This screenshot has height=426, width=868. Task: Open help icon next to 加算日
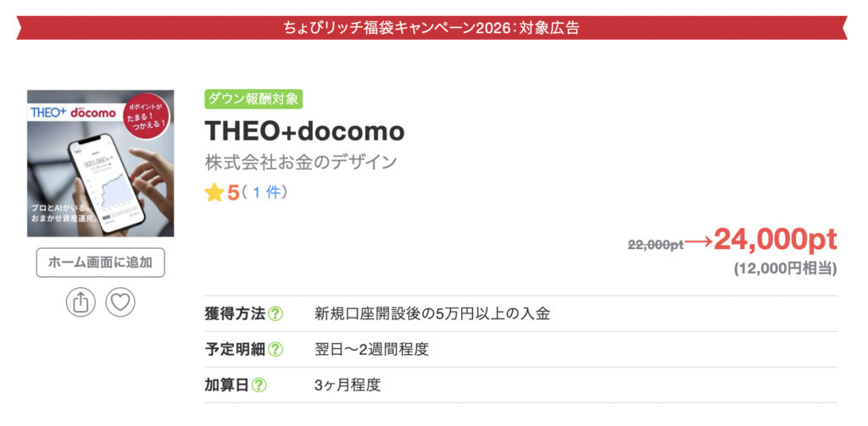coord(259,385)
